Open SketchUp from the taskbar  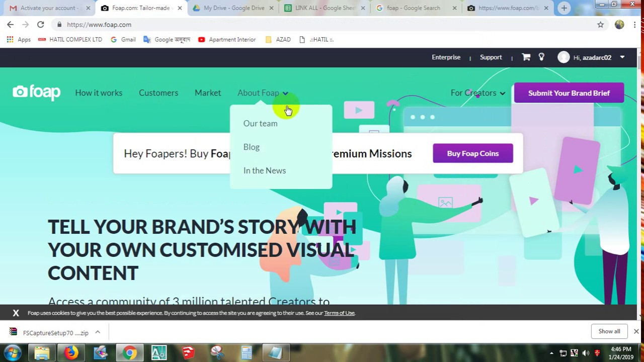188,353
